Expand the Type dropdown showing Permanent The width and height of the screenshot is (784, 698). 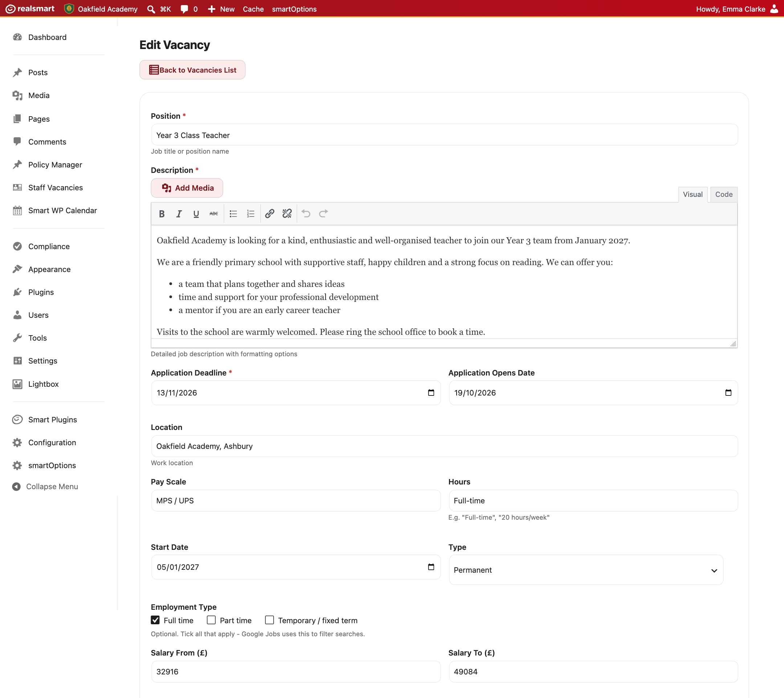(586, 570)
